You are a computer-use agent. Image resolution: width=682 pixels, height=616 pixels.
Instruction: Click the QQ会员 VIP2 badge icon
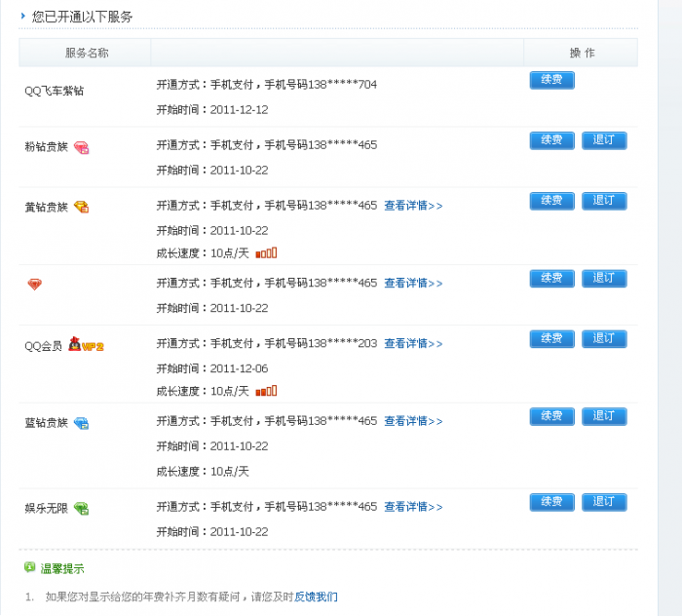coord(86,345)
